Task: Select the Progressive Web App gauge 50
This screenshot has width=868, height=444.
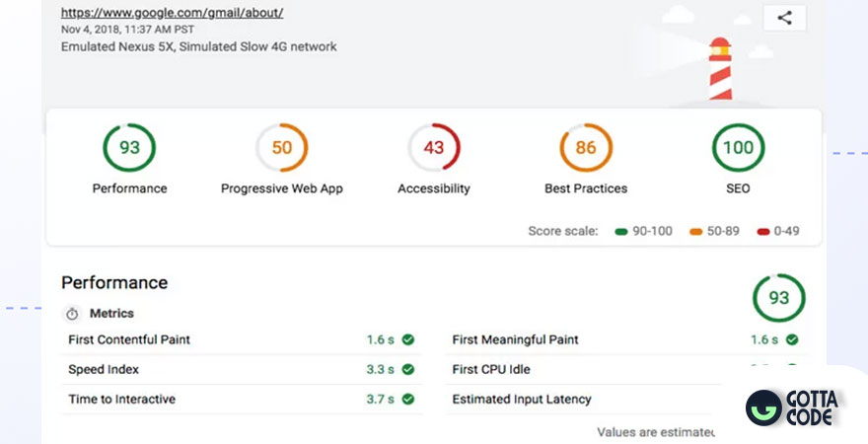Action: (282, 148)
